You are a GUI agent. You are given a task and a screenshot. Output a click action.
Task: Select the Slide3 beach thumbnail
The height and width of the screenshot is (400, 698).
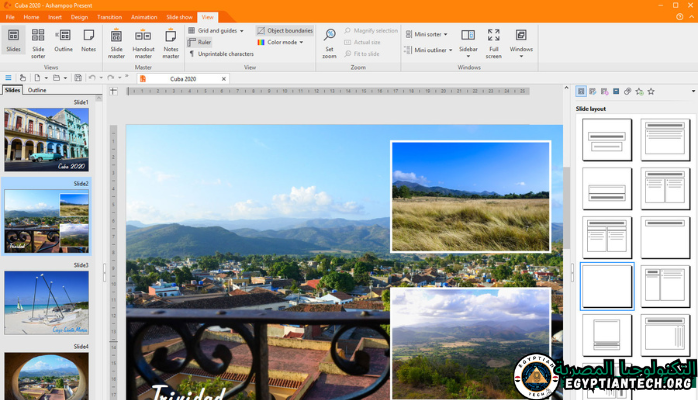coord(46,303)
